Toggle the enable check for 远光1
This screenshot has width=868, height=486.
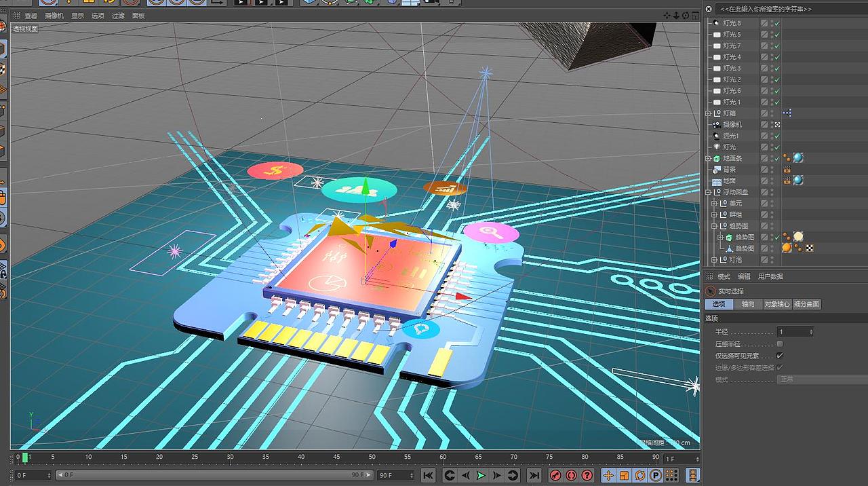[x=777, y=136]
